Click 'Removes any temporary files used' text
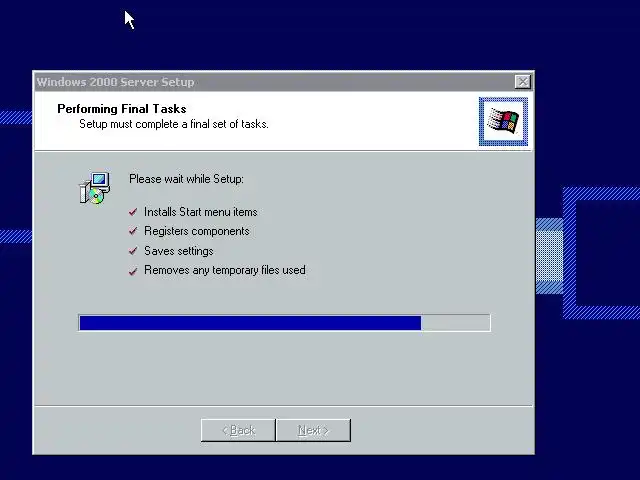640x480 pixels. (224, 270)
